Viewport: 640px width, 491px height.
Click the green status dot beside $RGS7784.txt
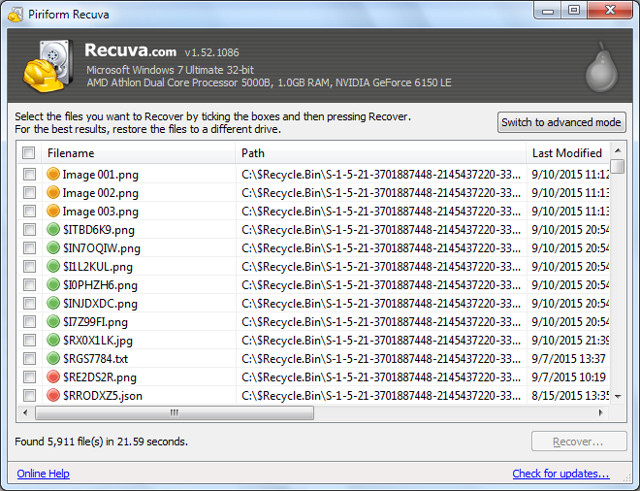point(53,358)
